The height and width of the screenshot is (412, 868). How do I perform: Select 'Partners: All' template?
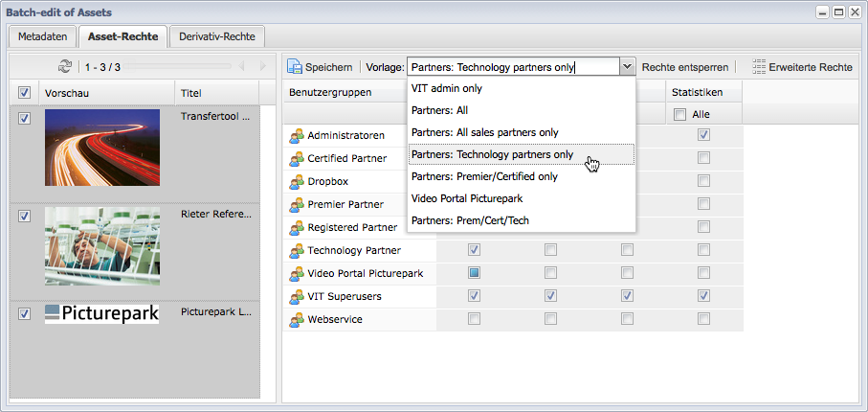[x=521, y=110]
